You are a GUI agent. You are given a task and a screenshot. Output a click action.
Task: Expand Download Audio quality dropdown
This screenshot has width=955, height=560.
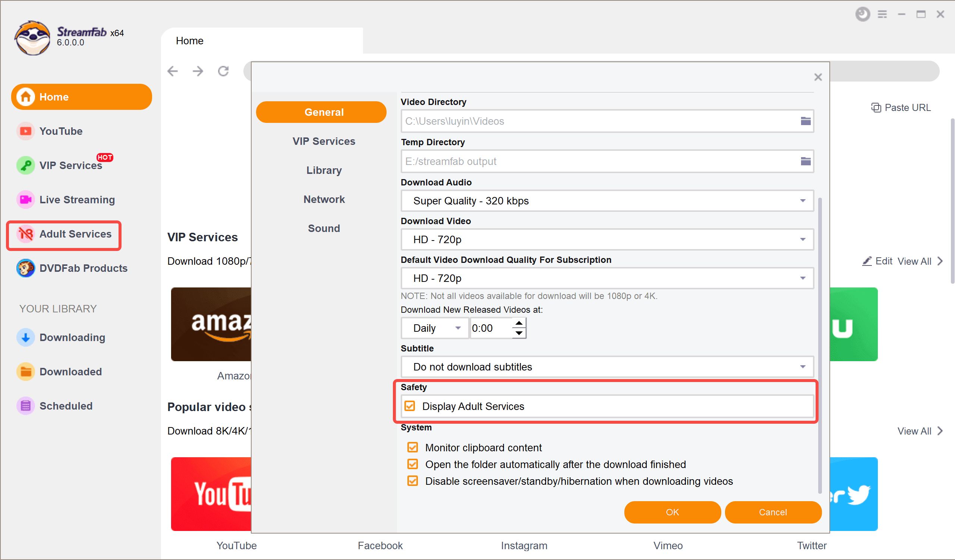tap(804, 201)
